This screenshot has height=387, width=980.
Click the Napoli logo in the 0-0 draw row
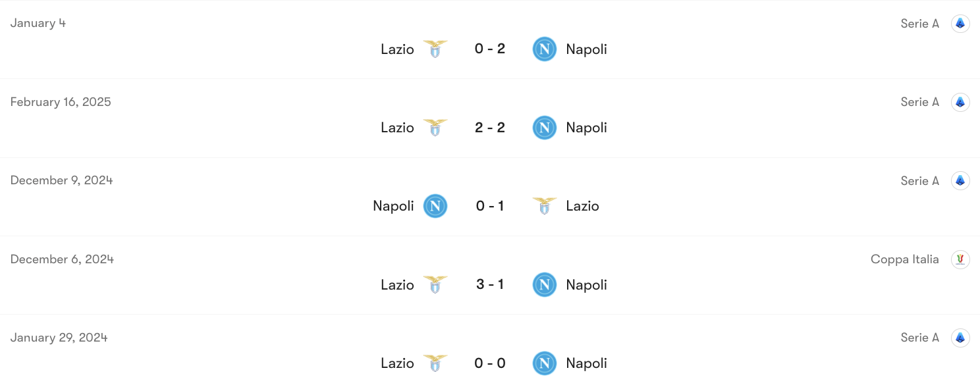pyautogui.click(x=545, y=363)
